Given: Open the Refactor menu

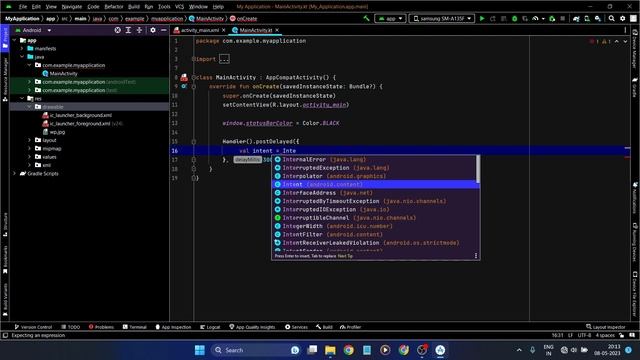Looking at the screenshot, I should [x=113, y=7].
